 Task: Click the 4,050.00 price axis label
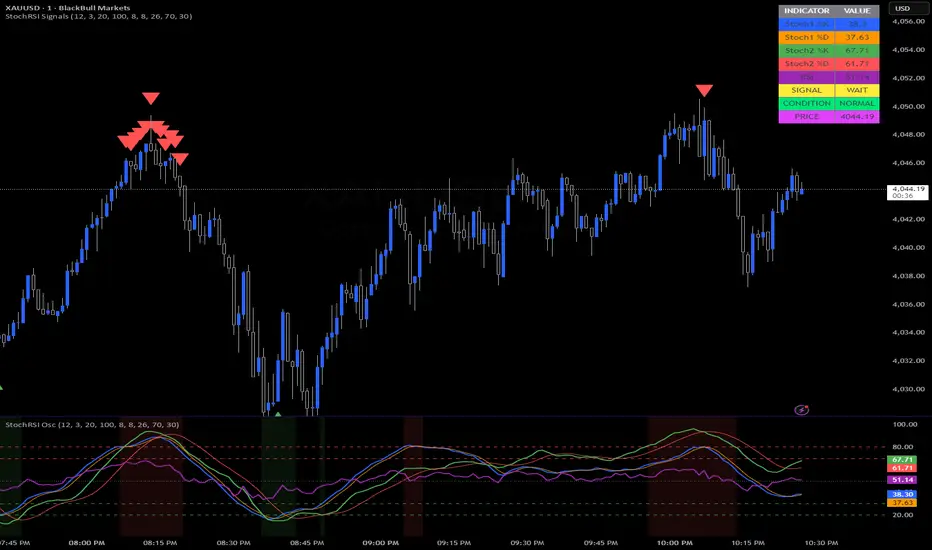click(x=908, y=106)
